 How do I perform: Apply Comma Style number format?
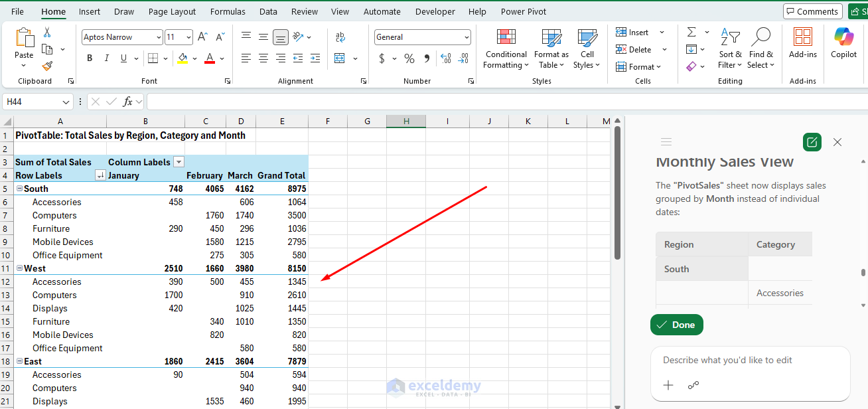(427, 58)
